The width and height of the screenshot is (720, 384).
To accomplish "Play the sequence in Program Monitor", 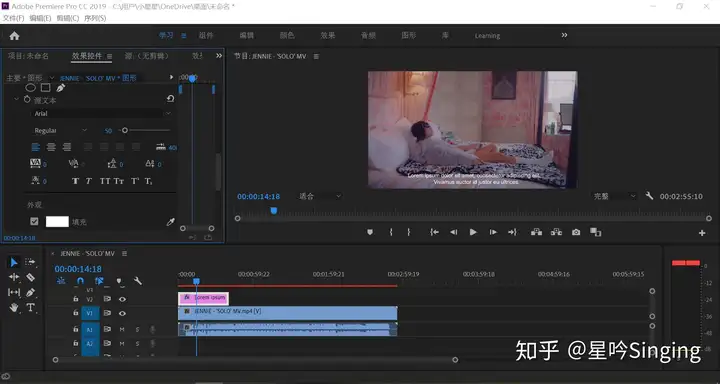I will [473, 232].
